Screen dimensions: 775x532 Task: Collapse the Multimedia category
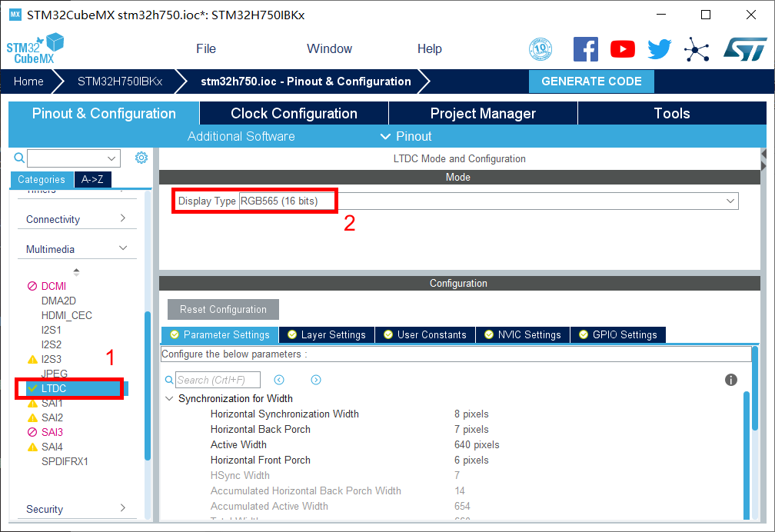pos(123,248)
